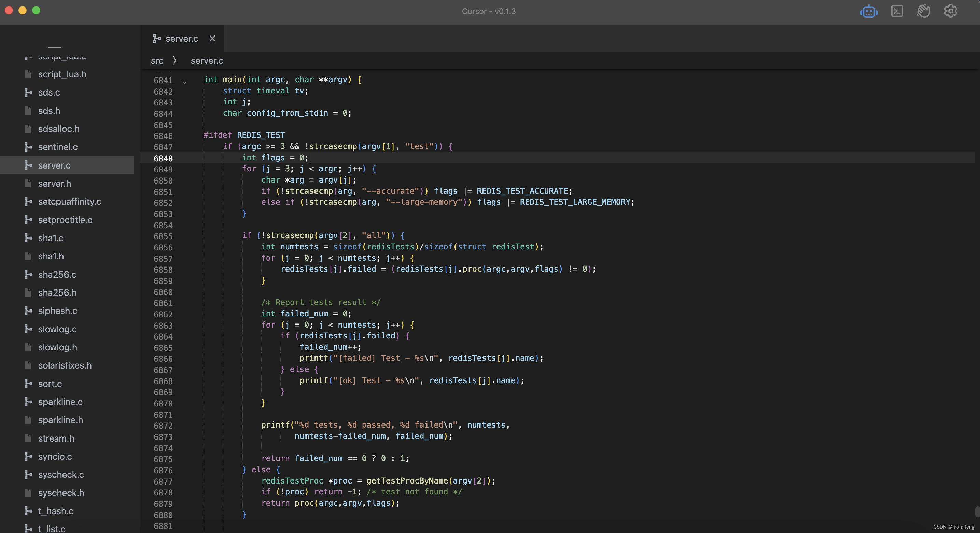Image resolution: width=980 pixels, height=533 pixels.
Task: Click the src breadcrumb
Action: pyautogui.click(x=157, y=61)
